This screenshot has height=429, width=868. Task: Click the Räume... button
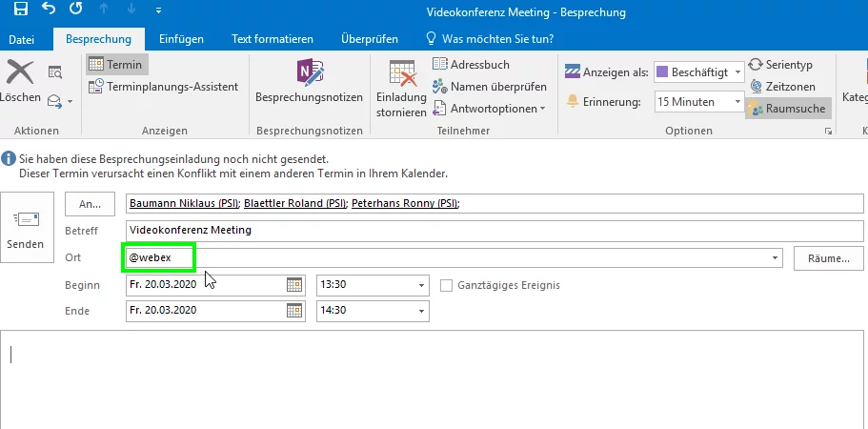828,258
